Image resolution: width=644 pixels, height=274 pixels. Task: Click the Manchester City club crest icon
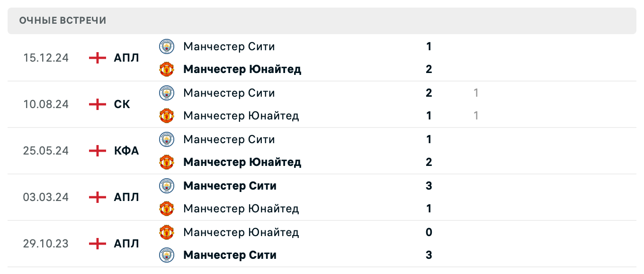[x=167, y=46]
